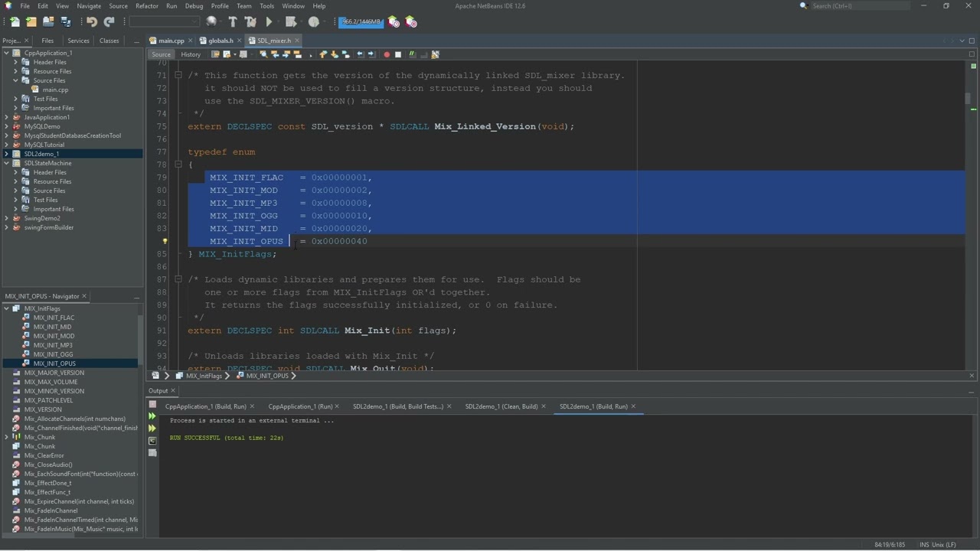Open the Run Project dropdown arrow
This screenshot has width=980, height=551.
click(x=278, y=22)
